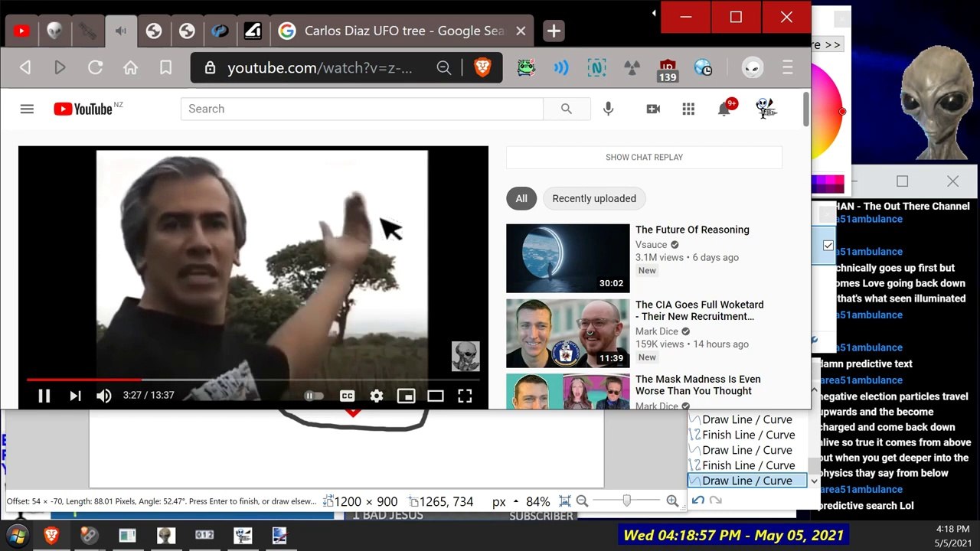980x551 pixels.
Task: Open the Brave Shields lion icon
Action: [482, 68]
